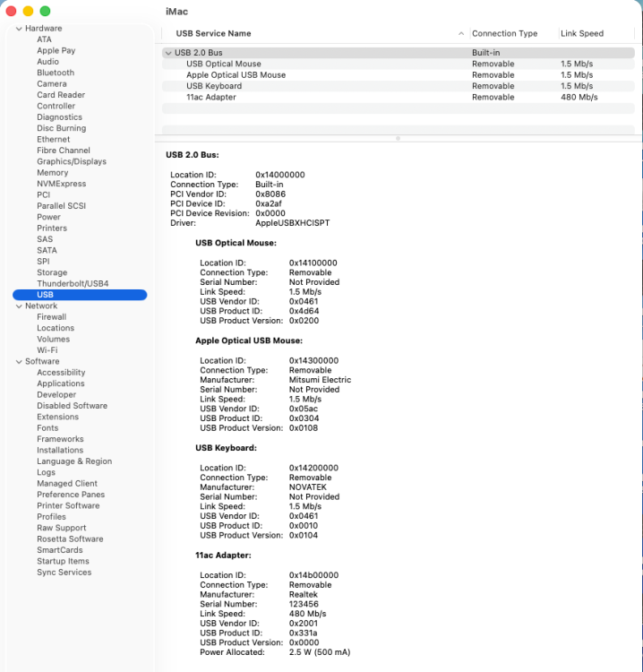Open Audio hardware info
The height and width of the screenshot is (672, 643).
point(47,62)
